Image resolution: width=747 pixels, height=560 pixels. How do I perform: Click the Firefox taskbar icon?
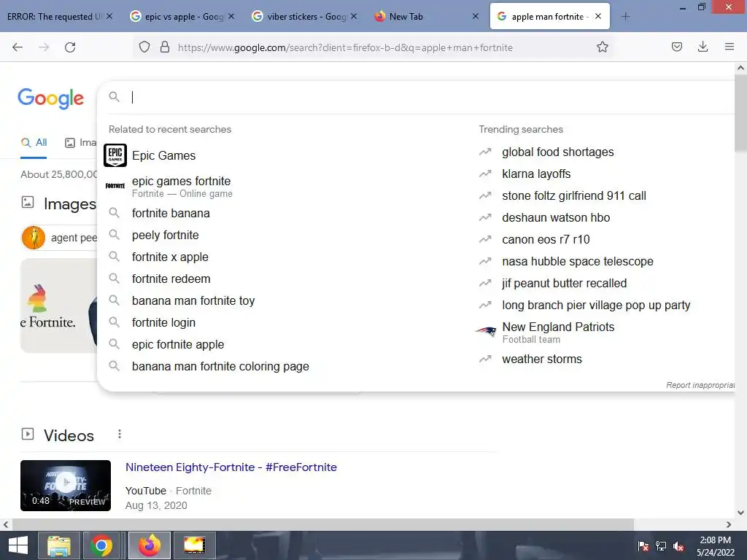tap(149, 545)
